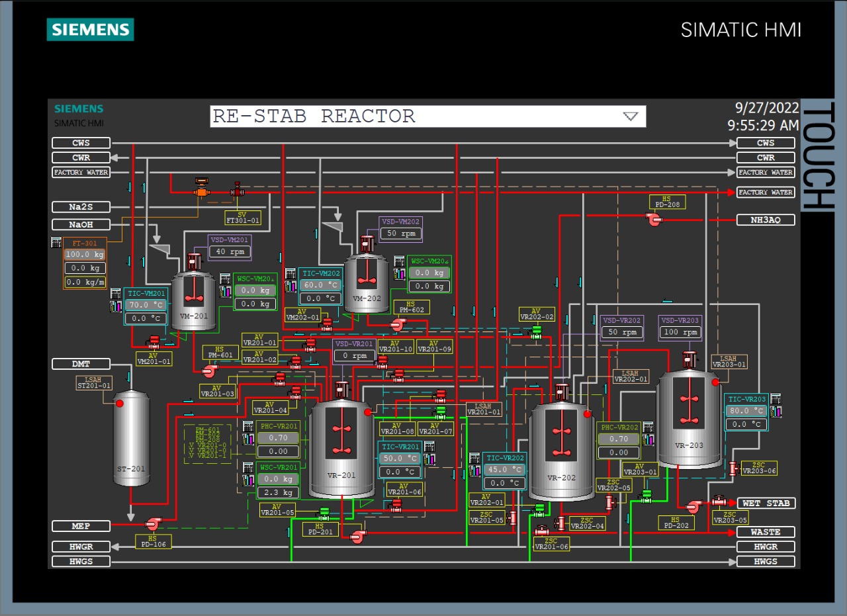Change the VSD-VR201 speed 0 rpm
This screenshot has height=616, width=847.
pyautogui.click(x=355, y=356)
